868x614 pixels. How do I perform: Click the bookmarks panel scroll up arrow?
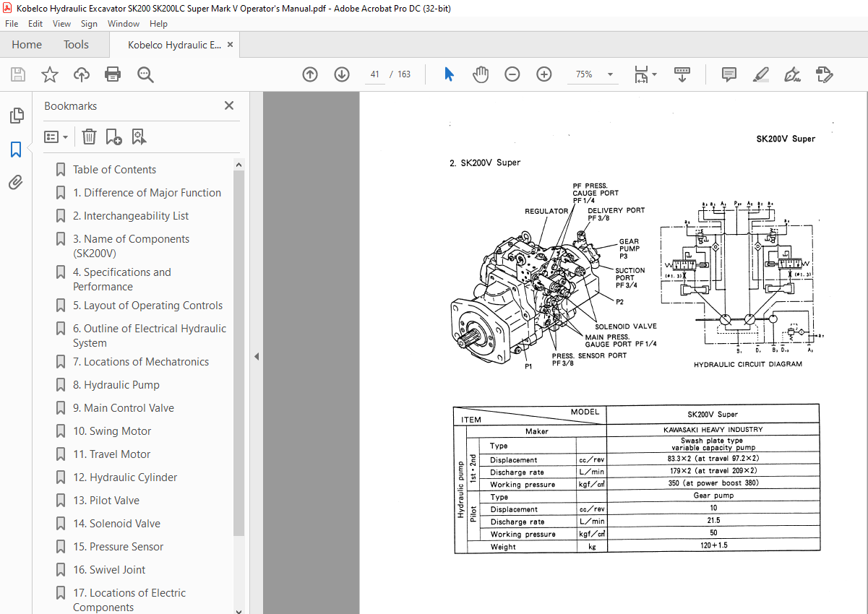[239, 165]
